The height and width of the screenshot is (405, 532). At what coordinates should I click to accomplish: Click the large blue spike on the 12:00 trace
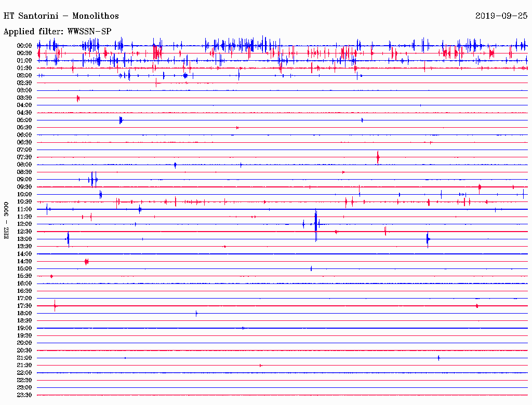click(316, 225)
